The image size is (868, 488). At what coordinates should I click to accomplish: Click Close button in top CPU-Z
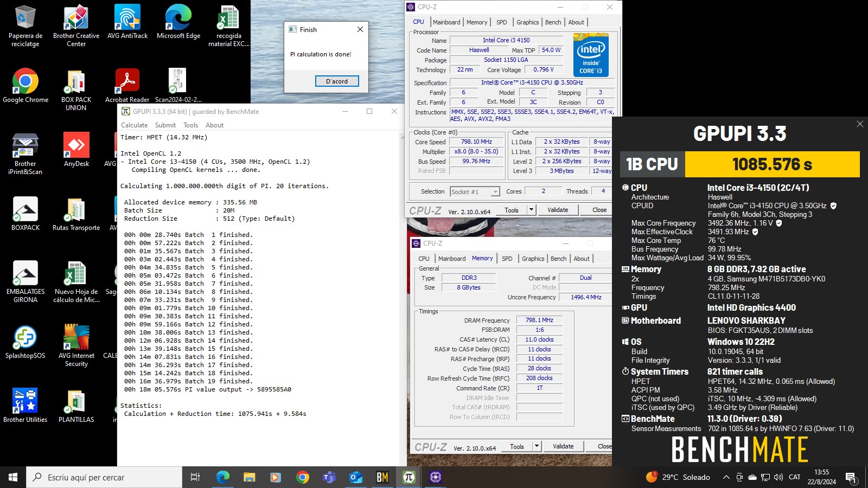pos(599,210)
